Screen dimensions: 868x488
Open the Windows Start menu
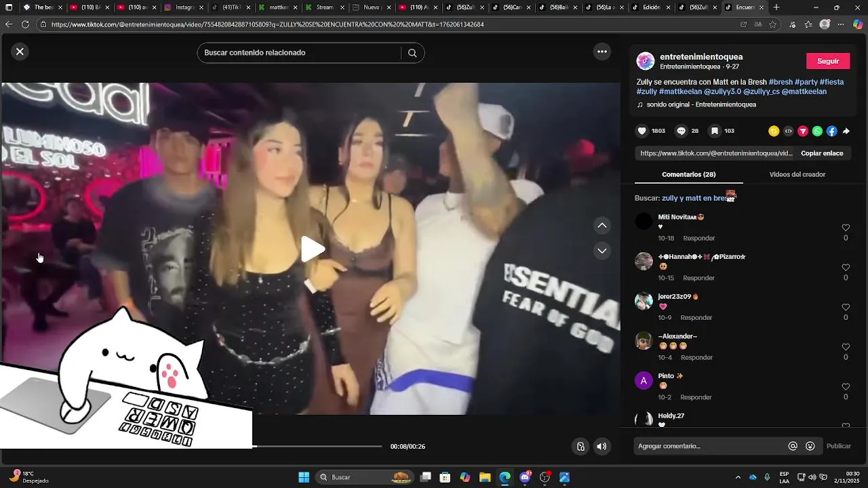pyautogui.click(x=304, y=477)
